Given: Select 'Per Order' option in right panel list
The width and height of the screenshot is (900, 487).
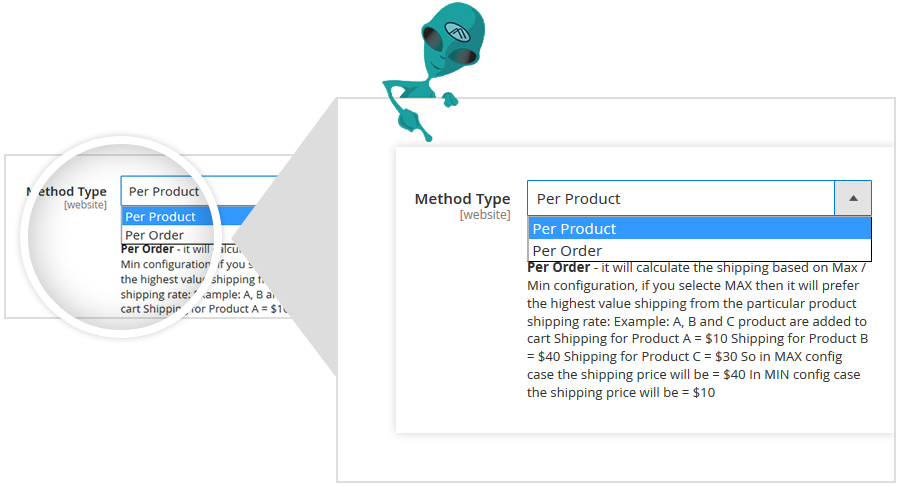Looking at the screenshot, I should point(699,251).
